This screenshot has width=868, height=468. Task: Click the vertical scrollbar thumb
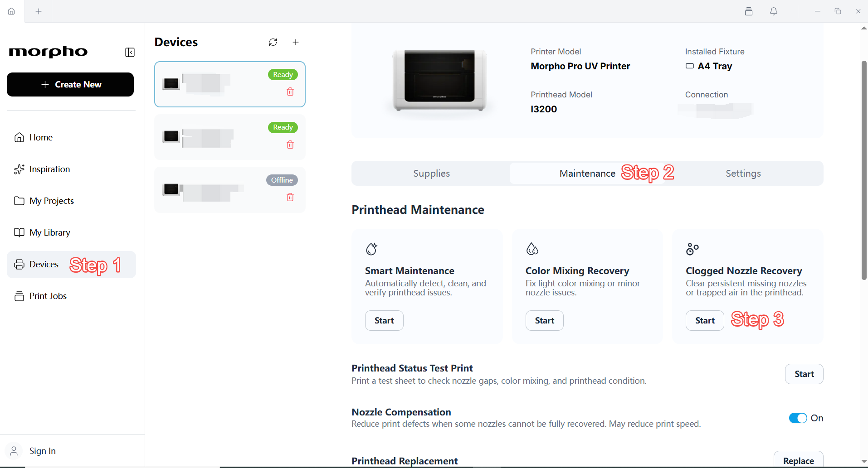point(864,170)
